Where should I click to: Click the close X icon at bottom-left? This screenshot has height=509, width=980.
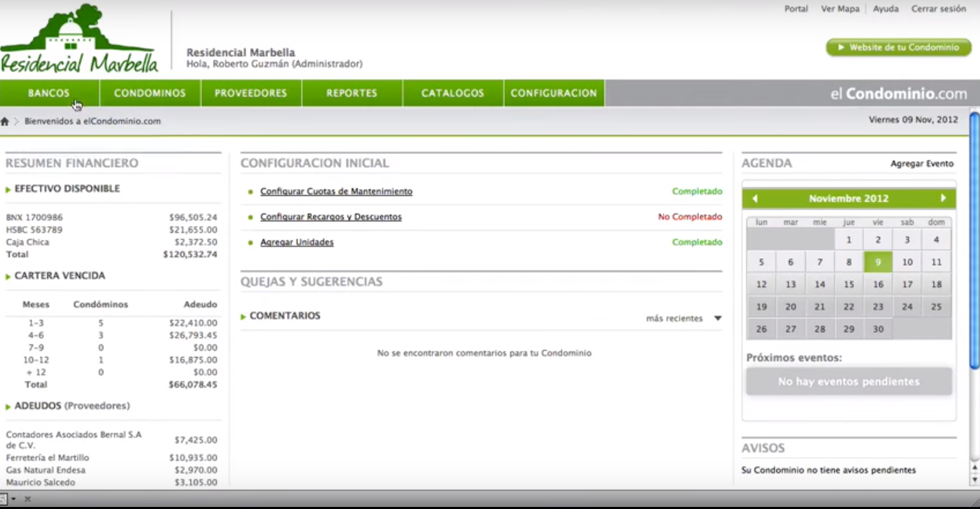pos(28,499)
